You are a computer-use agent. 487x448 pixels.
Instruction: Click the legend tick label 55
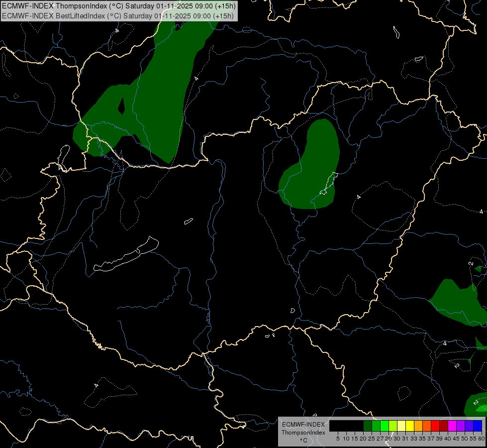[x=473, y=439]
